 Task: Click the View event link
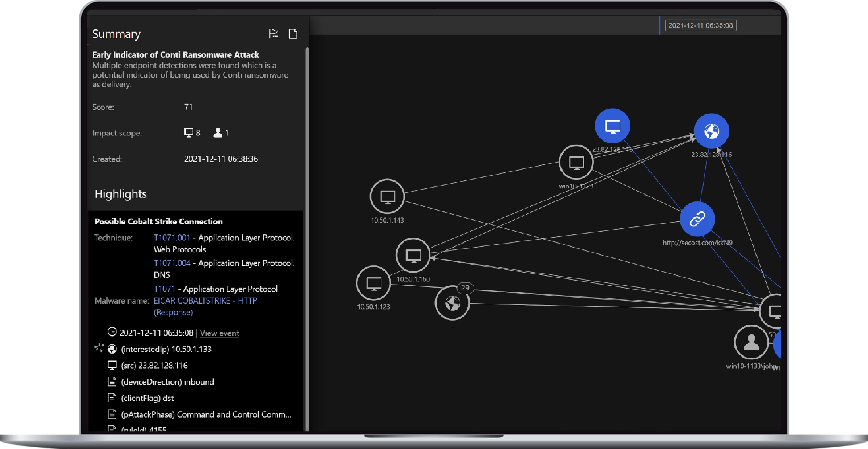(x=219, y=333)
